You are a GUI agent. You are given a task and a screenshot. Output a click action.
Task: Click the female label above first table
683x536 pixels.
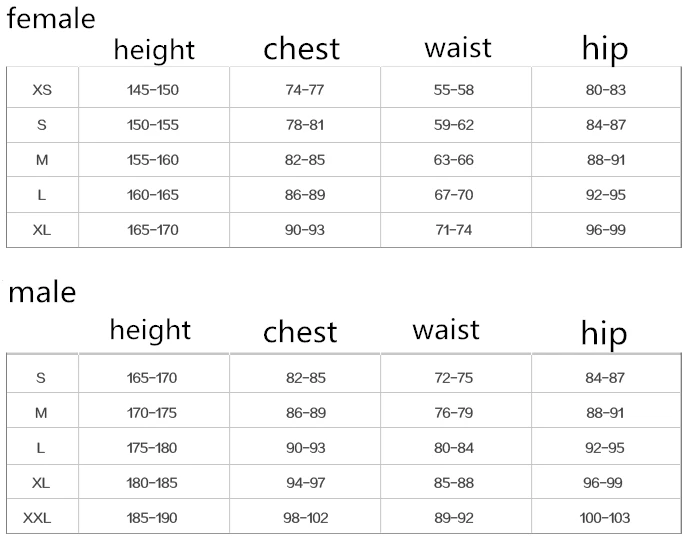[x=51, y=19]
